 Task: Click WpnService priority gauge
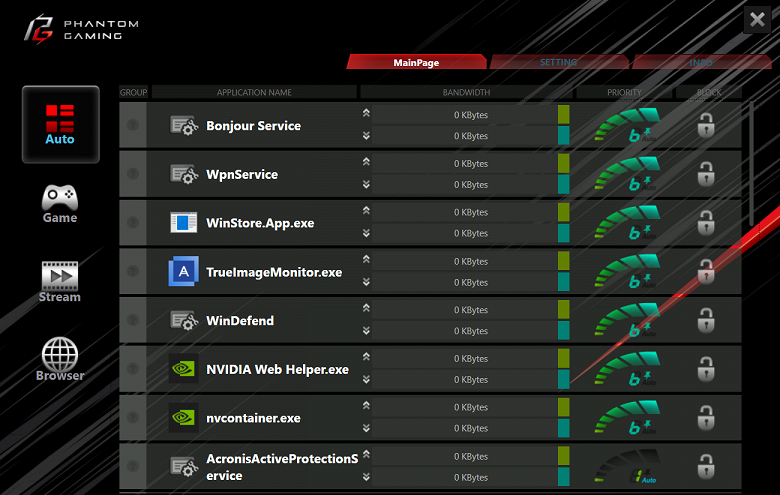tap(627, 173)
